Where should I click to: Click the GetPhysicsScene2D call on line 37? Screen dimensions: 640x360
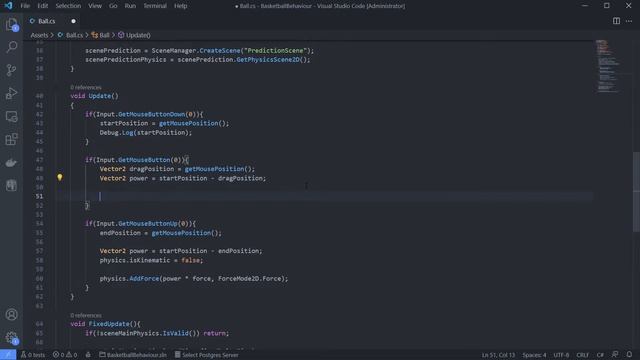pyautogui.click(x=268, y=60)
